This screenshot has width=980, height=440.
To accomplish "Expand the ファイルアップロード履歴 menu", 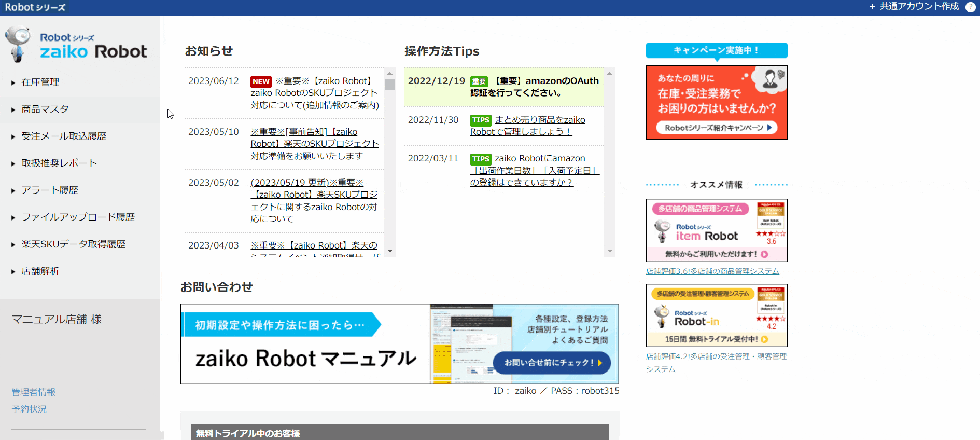I will point(80,217).
